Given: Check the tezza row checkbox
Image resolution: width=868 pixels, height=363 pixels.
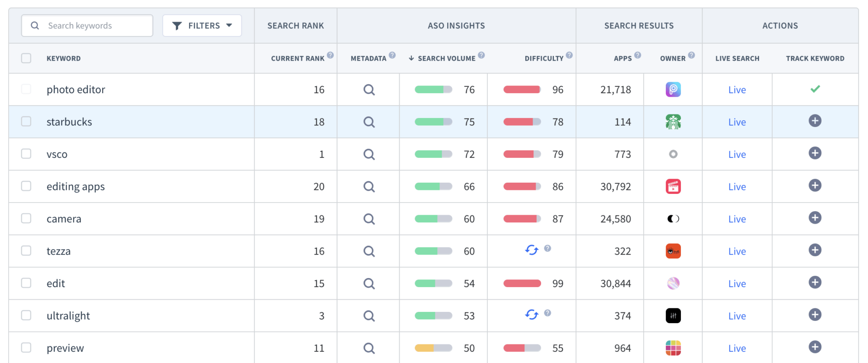Looking at the screenshot, I should click(26, 250).
